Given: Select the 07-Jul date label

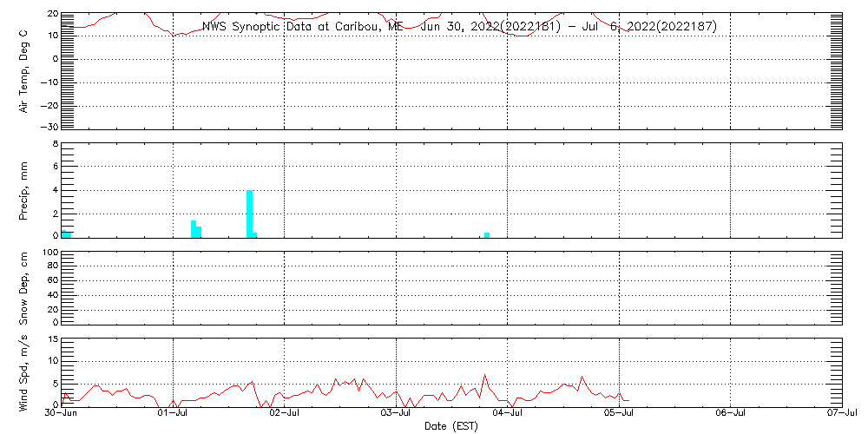Looking at the screenshot, I should coord(842,415).
